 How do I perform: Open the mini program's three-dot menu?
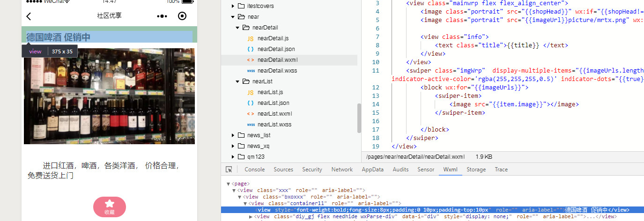[162, 16]
